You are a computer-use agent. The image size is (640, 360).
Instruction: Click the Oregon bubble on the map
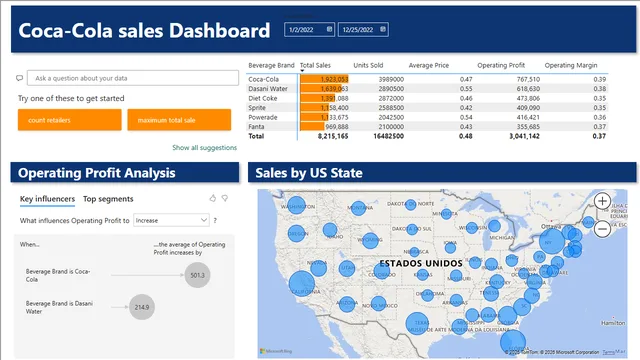[297, 233]
